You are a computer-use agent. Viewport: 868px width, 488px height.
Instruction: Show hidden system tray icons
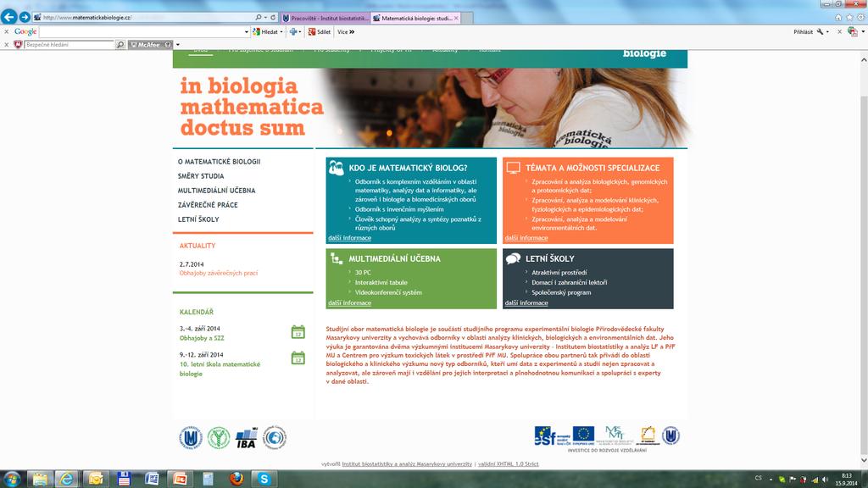771,480
